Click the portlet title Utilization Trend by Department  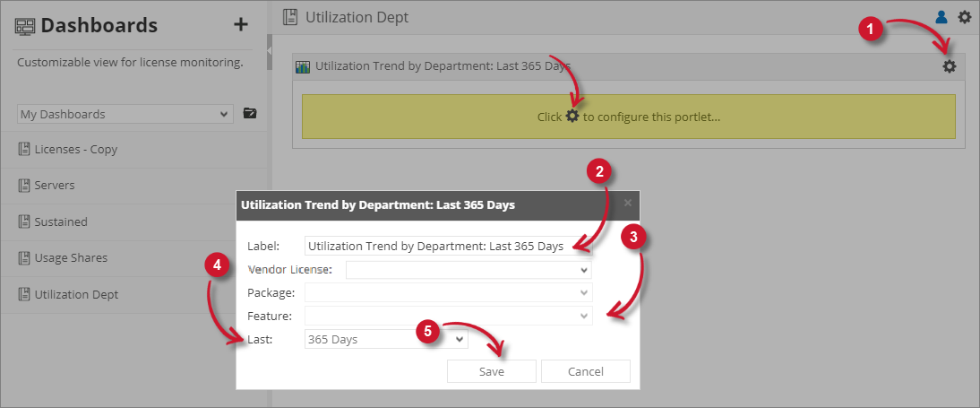coord(443,65)
